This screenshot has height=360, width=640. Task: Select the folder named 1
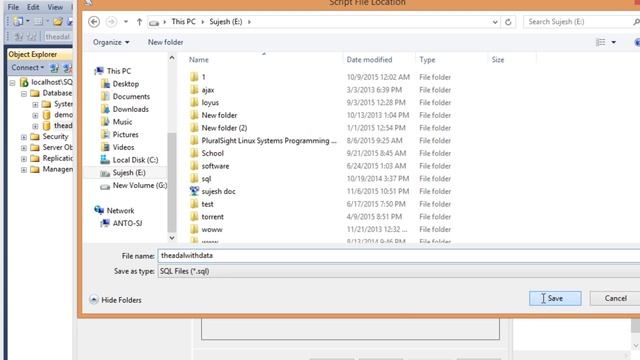click(203, 77)
